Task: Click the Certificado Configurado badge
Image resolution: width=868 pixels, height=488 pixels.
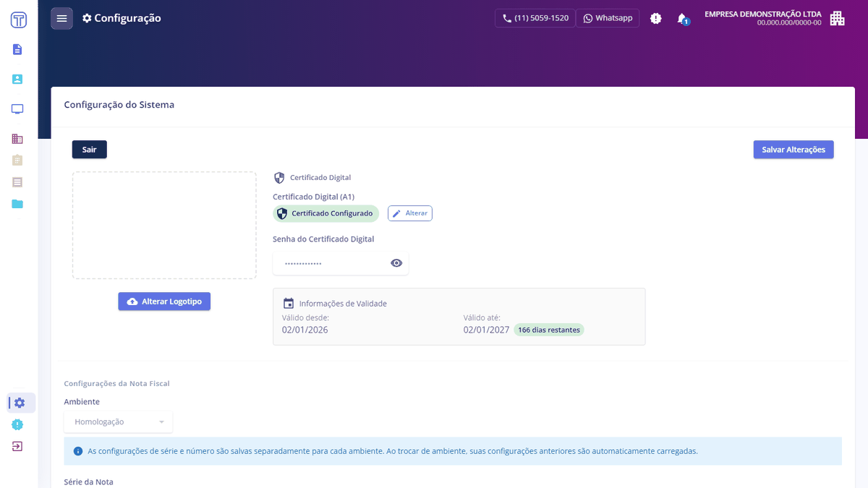Action: (x=325, y=213)
